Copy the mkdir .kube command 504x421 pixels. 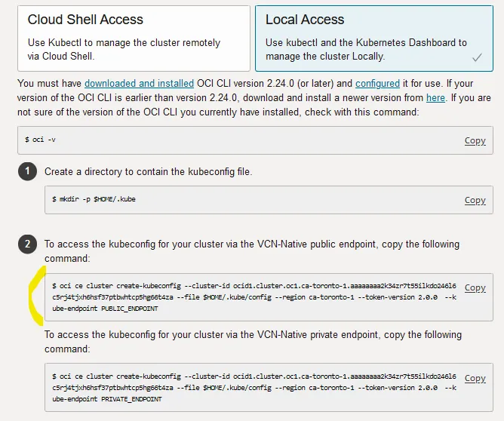(475, 200)
